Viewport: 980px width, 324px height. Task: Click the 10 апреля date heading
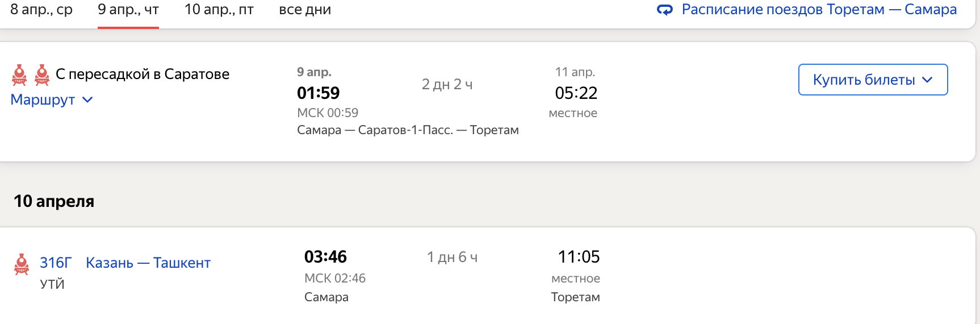click(54, 201)
